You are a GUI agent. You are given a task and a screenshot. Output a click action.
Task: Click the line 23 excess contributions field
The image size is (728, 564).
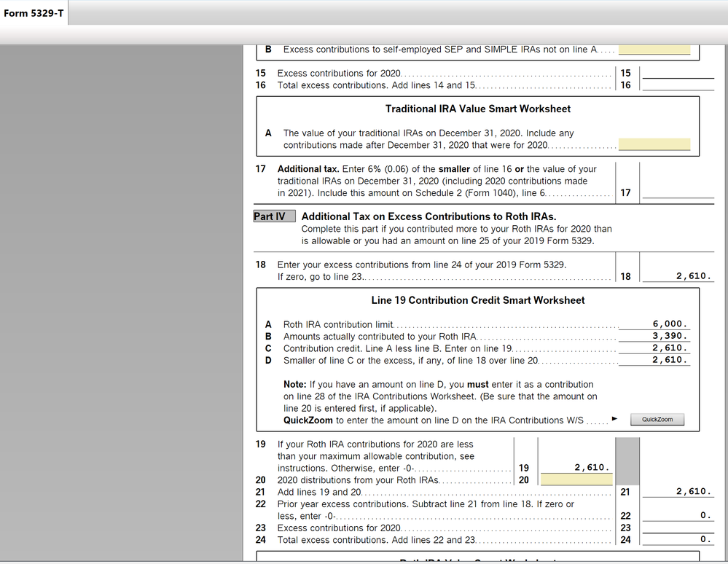tap(678, 527)
